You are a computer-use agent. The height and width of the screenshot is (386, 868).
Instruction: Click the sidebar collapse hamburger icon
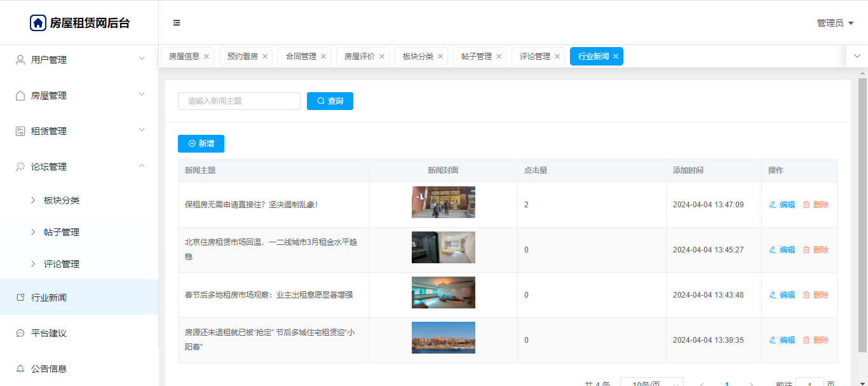tap(177, 23)
